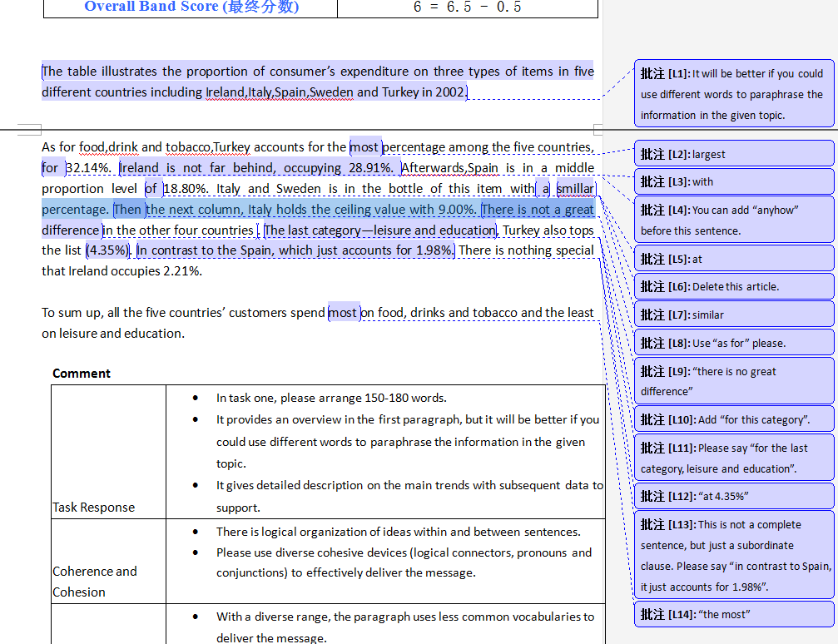Click "In contrast to the Spain" in the essay
838x644 pixels.
tap(204, 250)
